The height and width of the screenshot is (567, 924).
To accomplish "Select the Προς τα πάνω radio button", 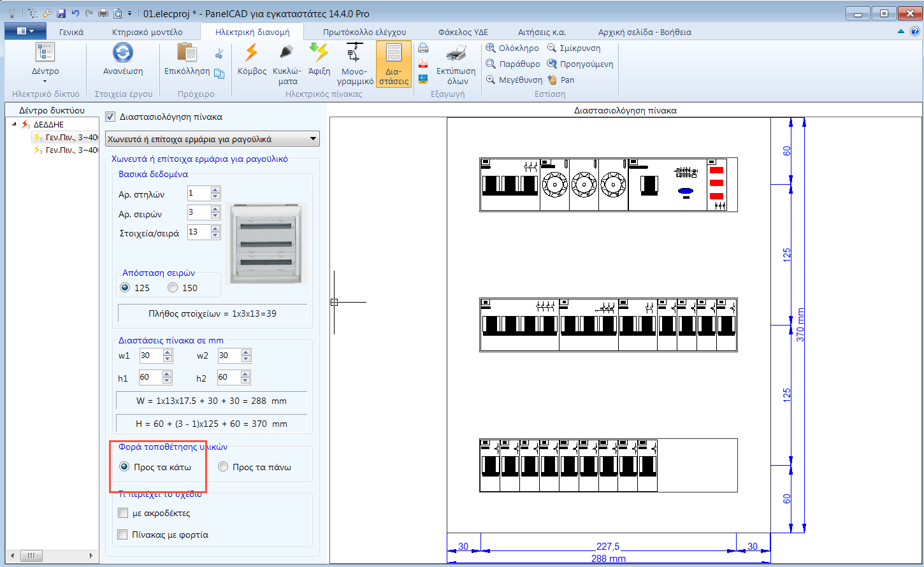I will [x=223, y=467].
